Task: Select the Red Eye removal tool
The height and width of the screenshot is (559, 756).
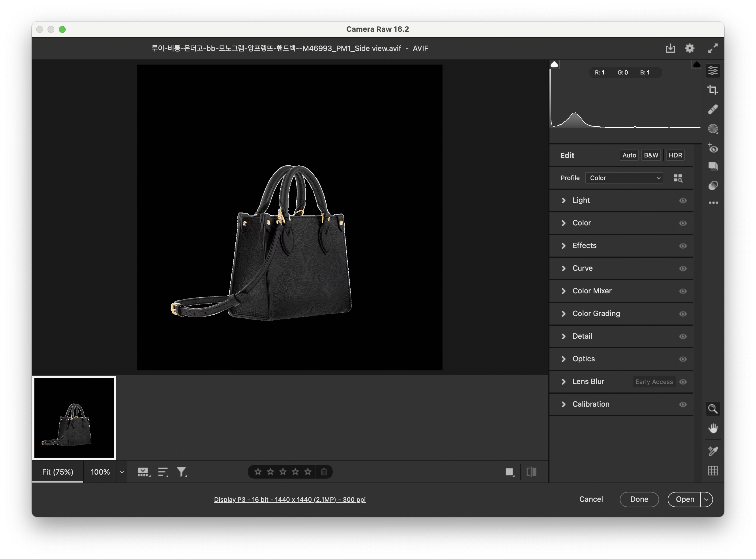Action: [713, 148]
